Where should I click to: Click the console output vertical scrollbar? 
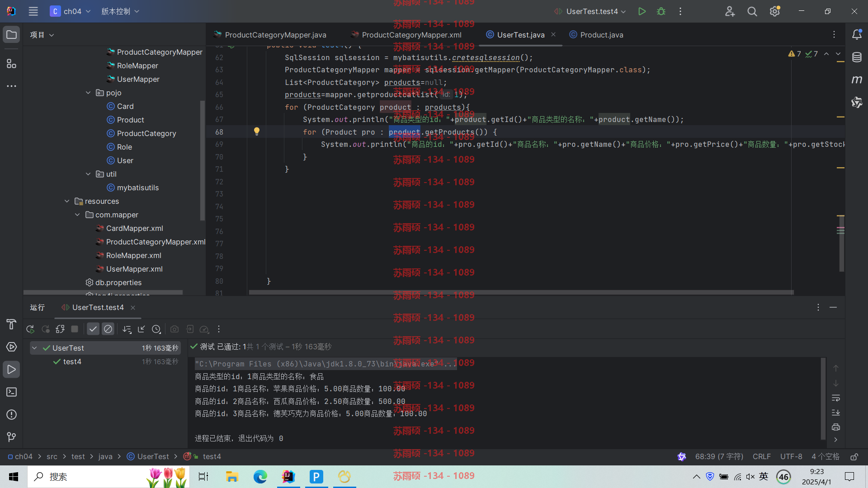823,398
